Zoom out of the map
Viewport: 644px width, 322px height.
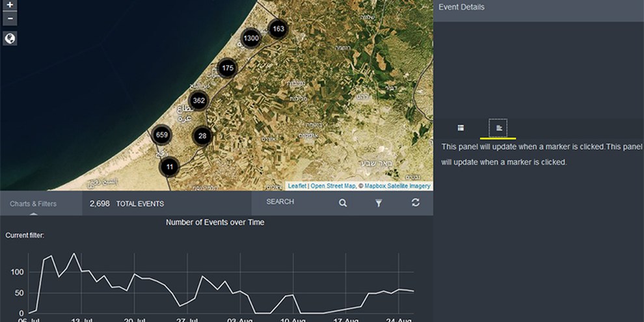tap(10, 19)
